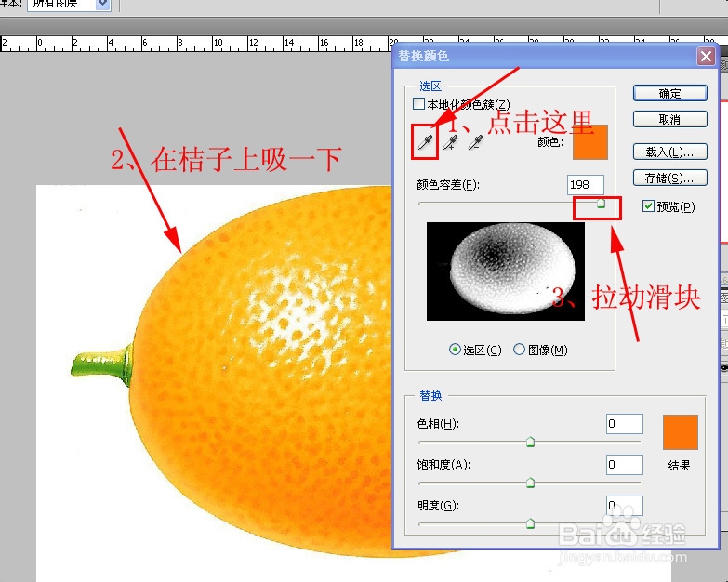Choose the 选区 radio button
Screen dimensions: 728x582
tap(455, 349)
